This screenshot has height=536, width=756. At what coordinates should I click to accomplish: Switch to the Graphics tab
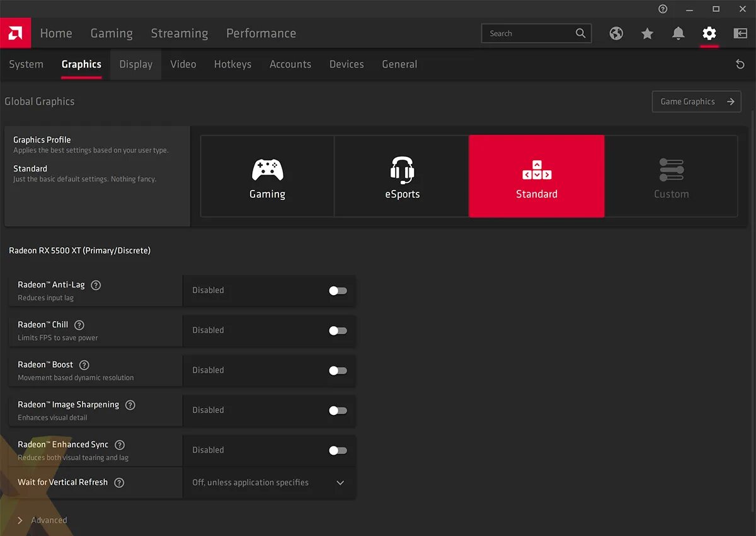tap(81, 64)
